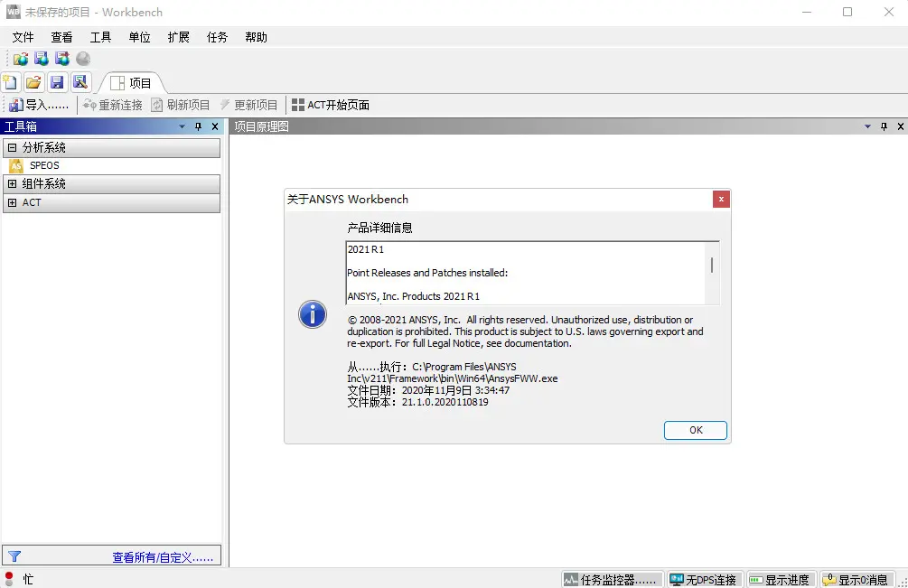Open the 查看 menu
This screenshot has width=908, height=588.
62,37
